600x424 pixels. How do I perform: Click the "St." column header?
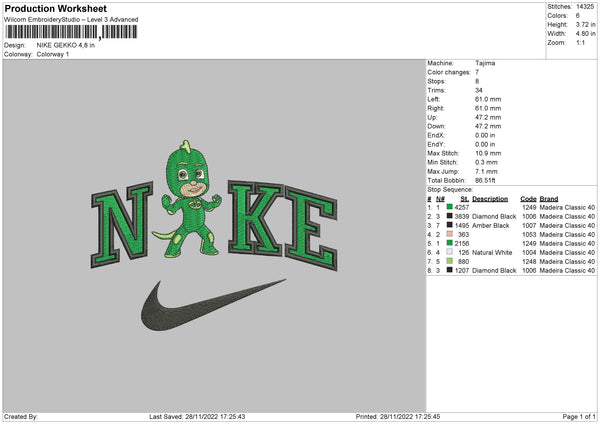click(465, 199)
